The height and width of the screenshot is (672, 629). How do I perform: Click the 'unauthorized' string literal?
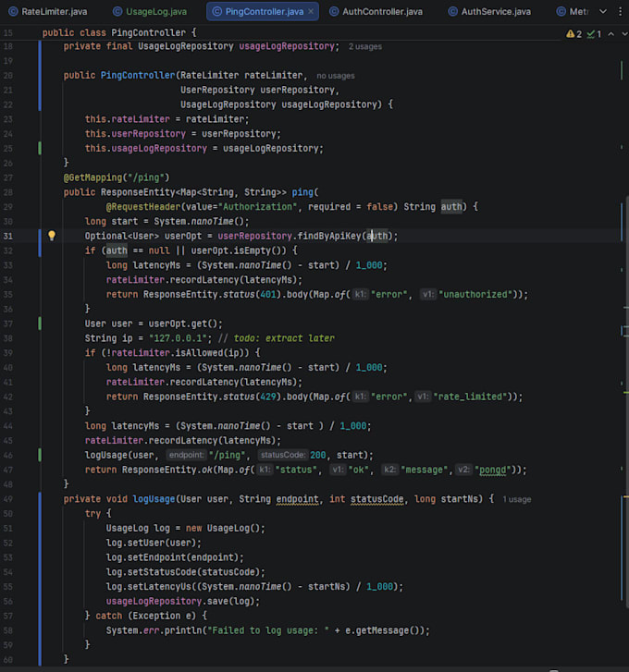pos(475,295)
